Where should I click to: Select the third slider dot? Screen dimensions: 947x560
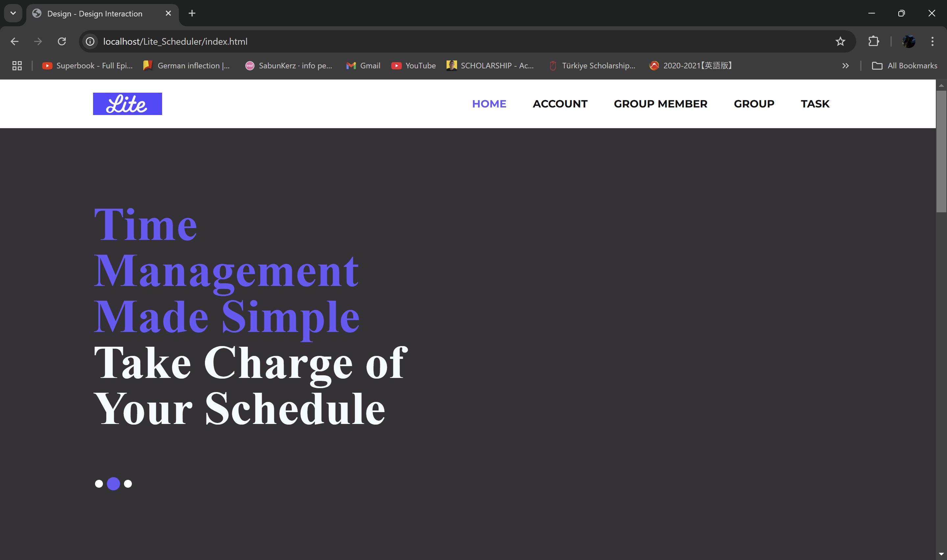(128, 484)
